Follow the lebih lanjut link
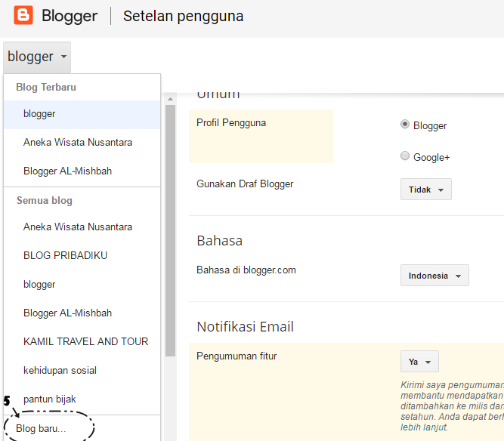 [x=423, y=427]
